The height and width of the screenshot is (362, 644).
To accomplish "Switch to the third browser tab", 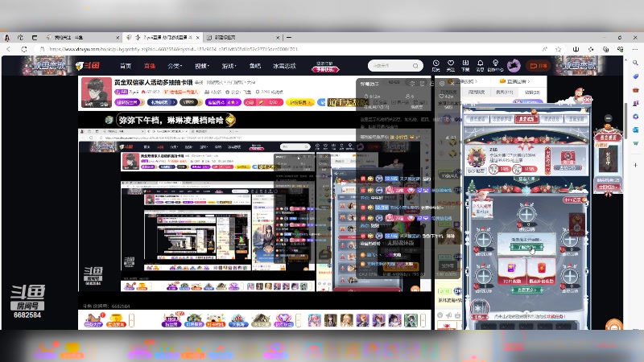I will pyautogui.click(x=243, y=37).
